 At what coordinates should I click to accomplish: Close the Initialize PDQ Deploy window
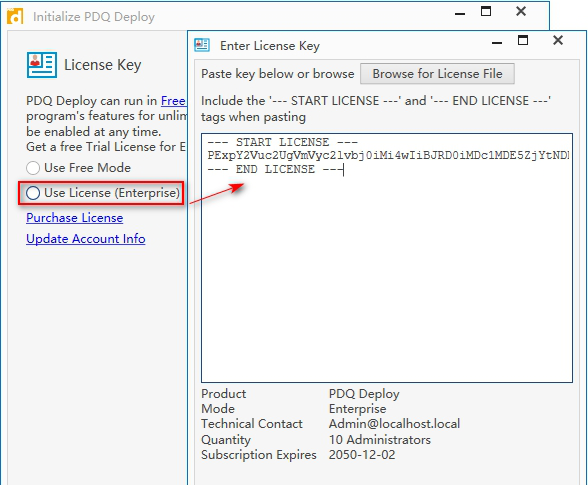point(521,11)
